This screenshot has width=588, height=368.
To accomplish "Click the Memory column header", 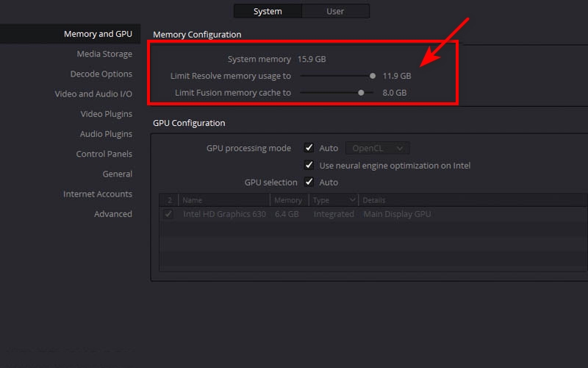I will [x=289, y=200].
